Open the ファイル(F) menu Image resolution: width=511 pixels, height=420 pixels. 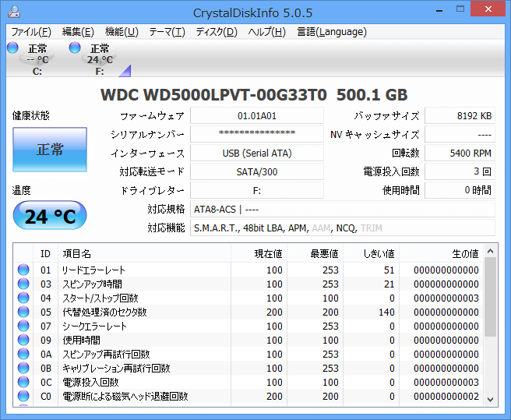click(x=31, y=32)
